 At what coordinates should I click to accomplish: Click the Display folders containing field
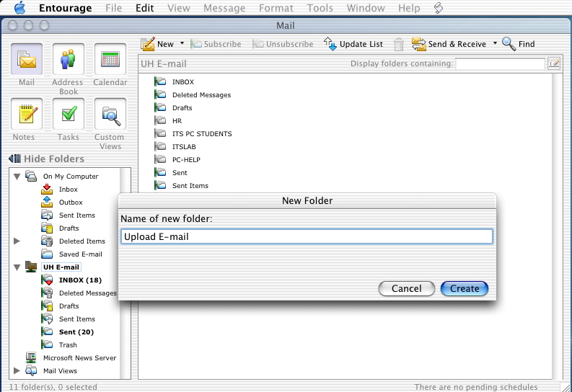point(500,63)
